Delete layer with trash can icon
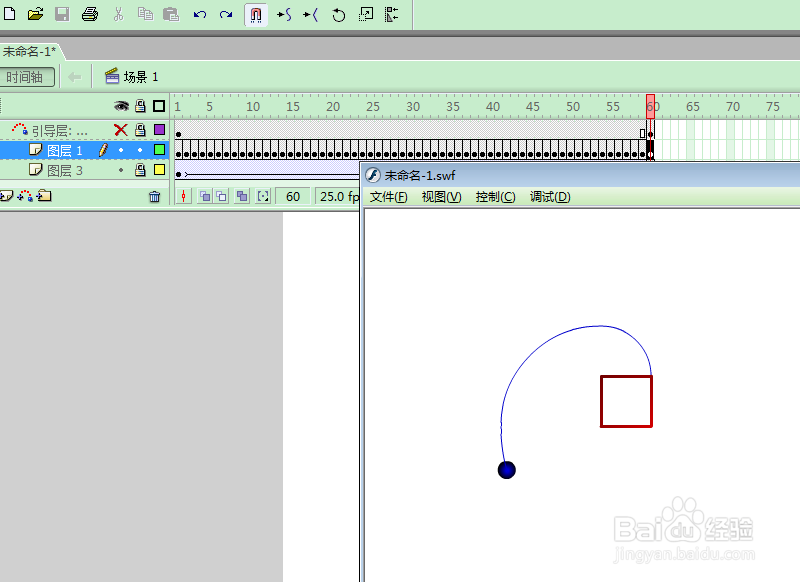 pos(155,196)
